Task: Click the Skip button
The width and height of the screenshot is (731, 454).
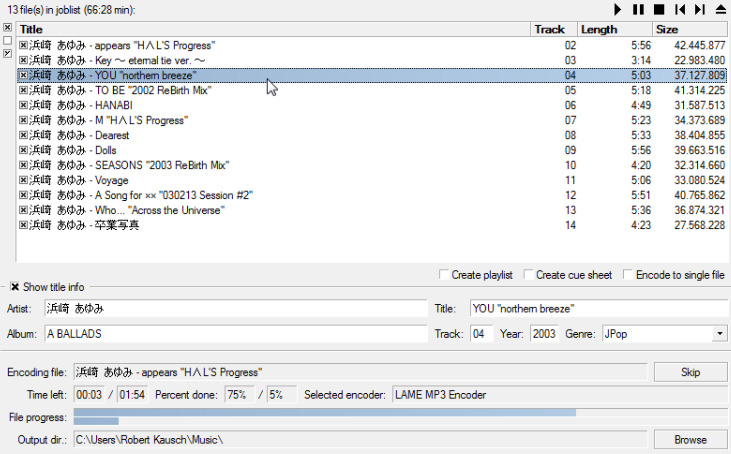Action: [x=690, y=372]
